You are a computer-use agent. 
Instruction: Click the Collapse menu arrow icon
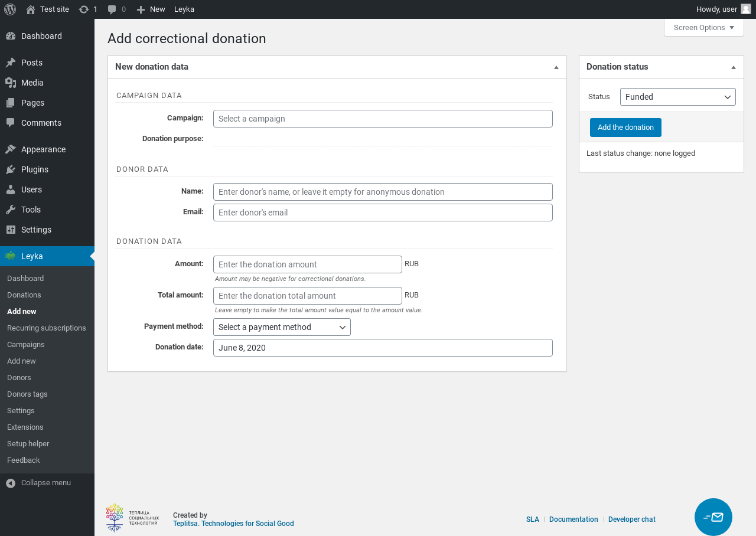pos(11,483)
